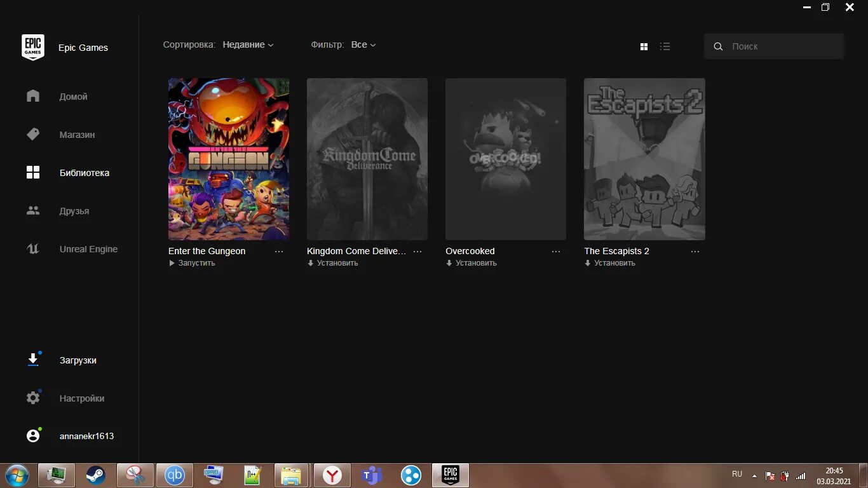Open qBittorrent from the taskbar
This screenshot has height=488, width=868.
(x=175, y=475)
